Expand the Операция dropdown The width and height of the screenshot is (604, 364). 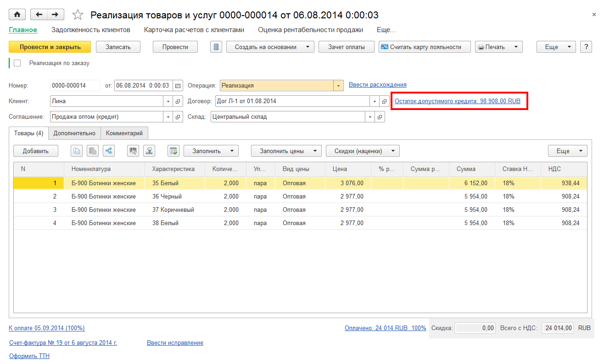pyautogui.click(x=339, y=85)
